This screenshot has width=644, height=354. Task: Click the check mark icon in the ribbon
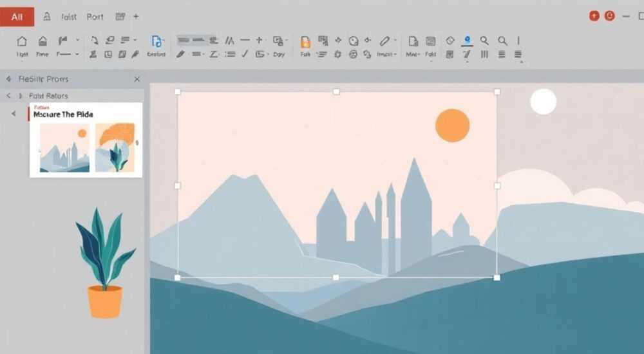245,53
